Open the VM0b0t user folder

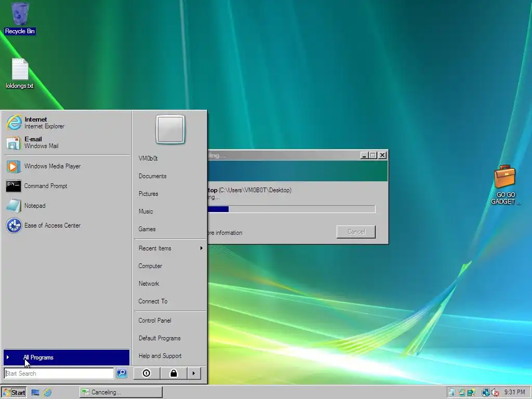point(170,158)
